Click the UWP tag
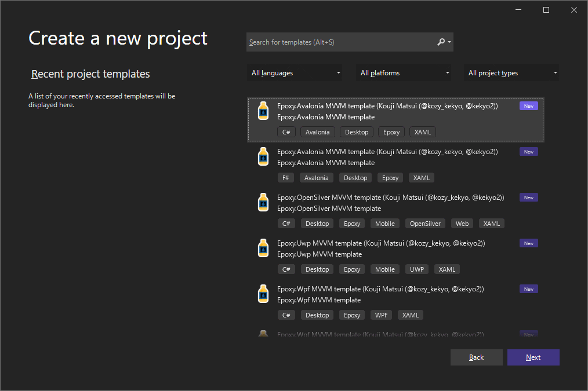This screenshot has width=588, height=391. [416, 269]
